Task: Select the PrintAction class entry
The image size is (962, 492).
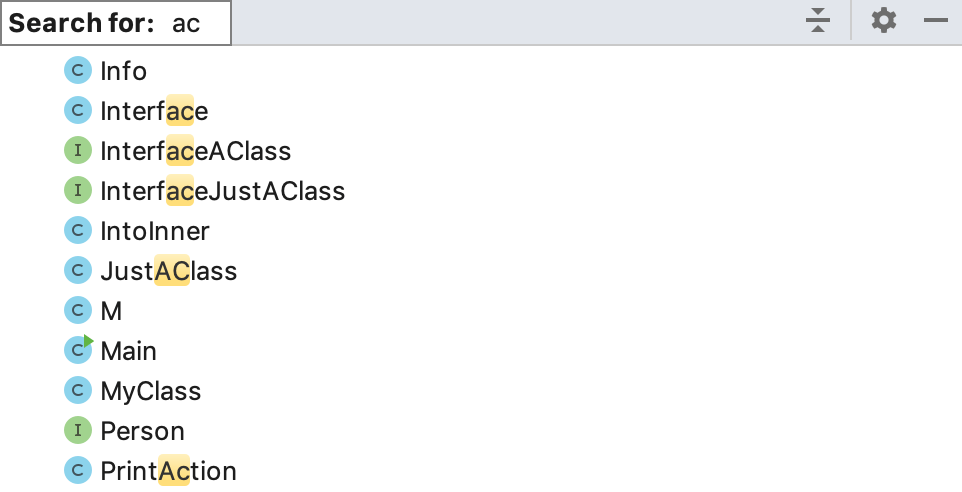Action: 168,471
